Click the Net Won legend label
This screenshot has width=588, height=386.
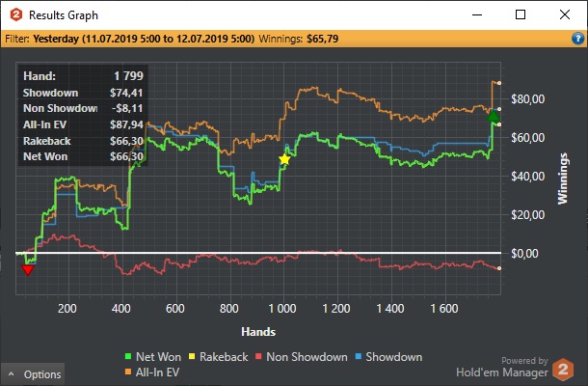(158, 357)
